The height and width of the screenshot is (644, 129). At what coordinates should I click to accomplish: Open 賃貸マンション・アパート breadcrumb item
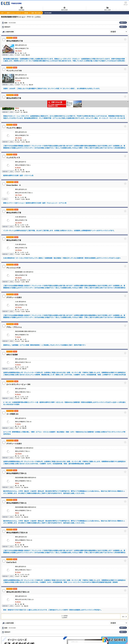click(14, 13)
